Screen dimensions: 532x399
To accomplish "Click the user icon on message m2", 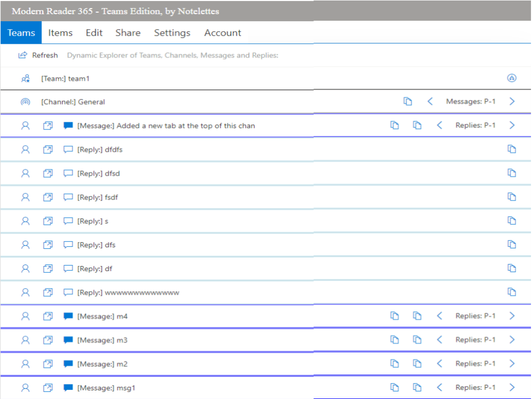I will point(26,364).
